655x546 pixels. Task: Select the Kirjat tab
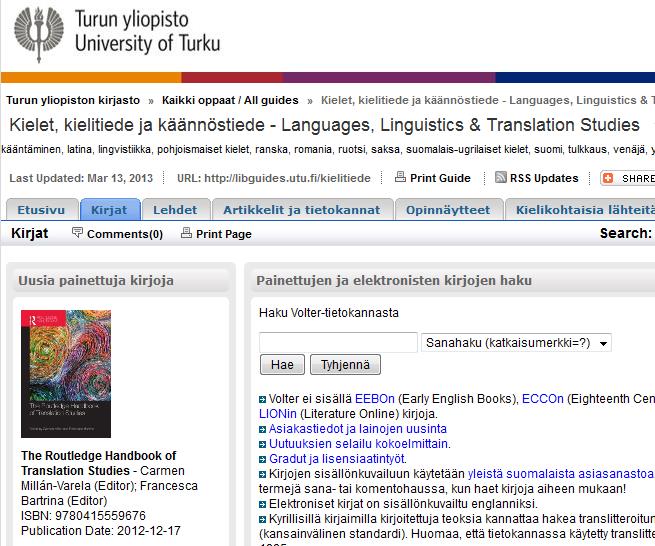(x=109, y=210)
